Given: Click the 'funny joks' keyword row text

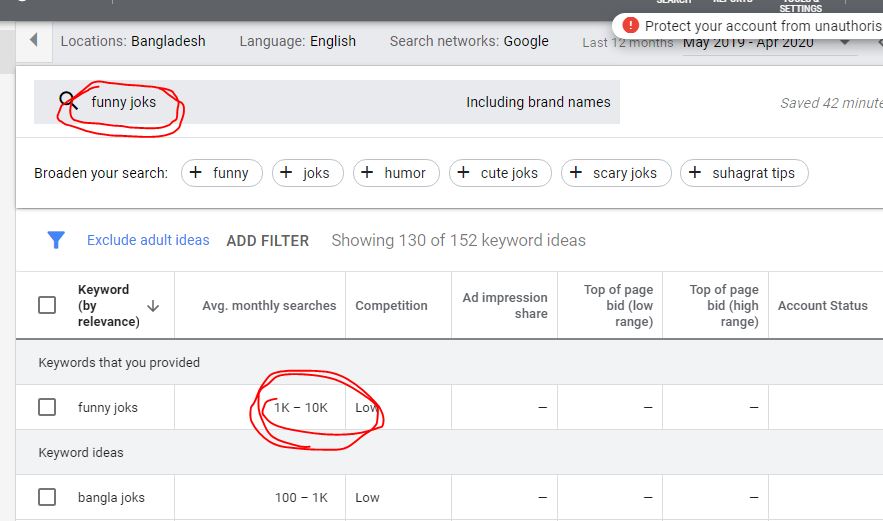Looking at the screenshot, I should 108,407.
